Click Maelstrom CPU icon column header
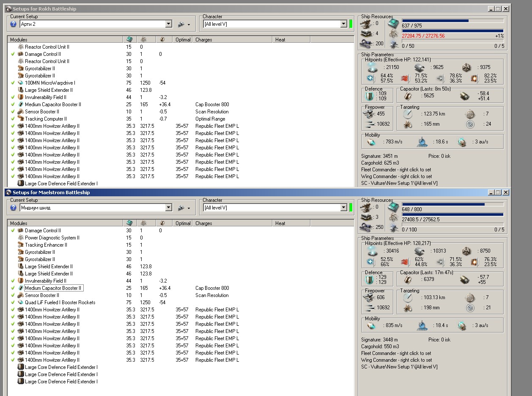Viewport: 532px width, 396px height. click(x=130, y=223)
